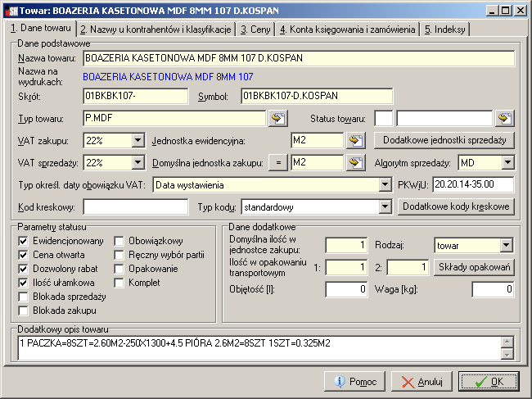Click the equals button before purchase unit
532x399 pixels.
(278, 163)
